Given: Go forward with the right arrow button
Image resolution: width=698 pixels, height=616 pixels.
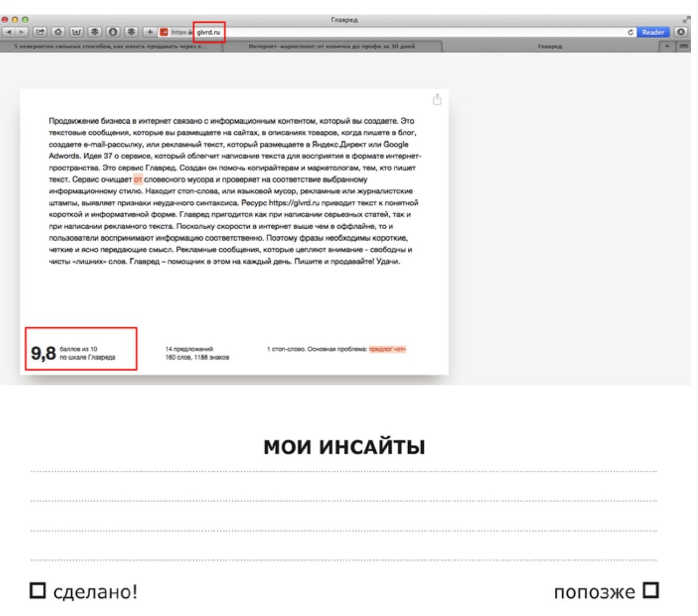Looking at the screenshot, I should coord(21,32).
